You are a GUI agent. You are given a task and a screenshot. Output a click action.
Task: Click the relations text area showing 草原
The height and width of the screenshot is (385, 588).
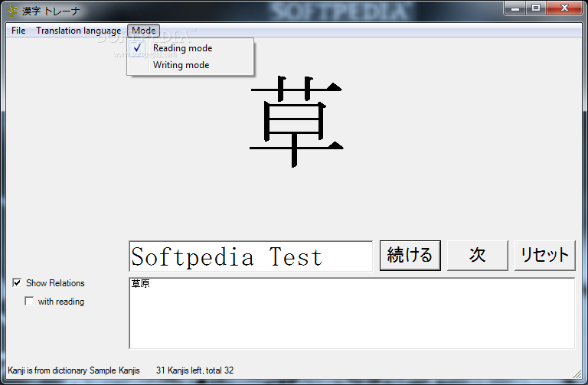[x=351, y=313]
